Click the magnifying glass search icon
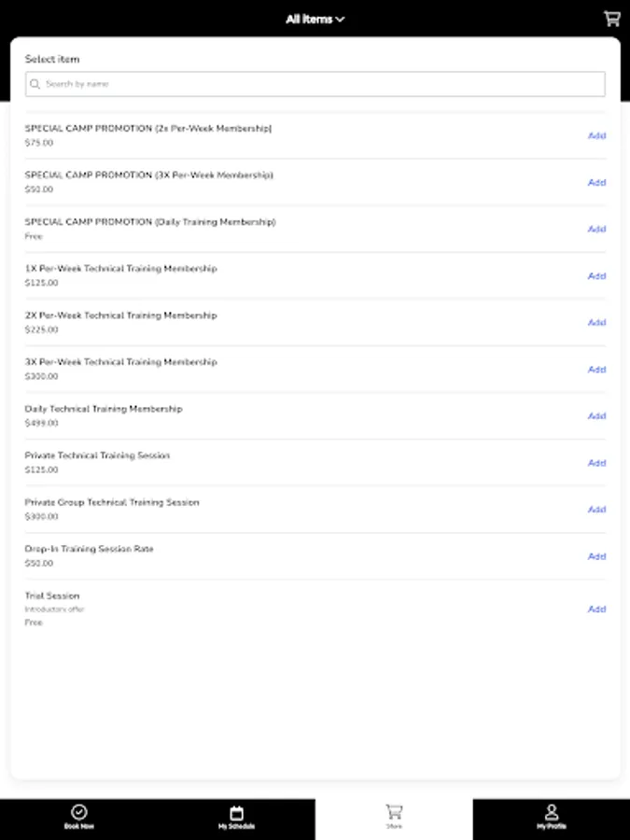Viewport: 630px width, 840px height. (35, 84)
